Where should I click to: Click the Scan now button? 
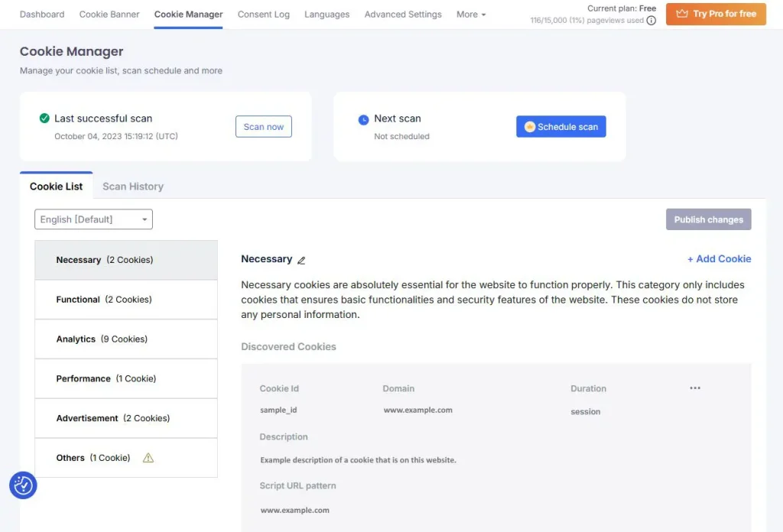pos(263,127)
